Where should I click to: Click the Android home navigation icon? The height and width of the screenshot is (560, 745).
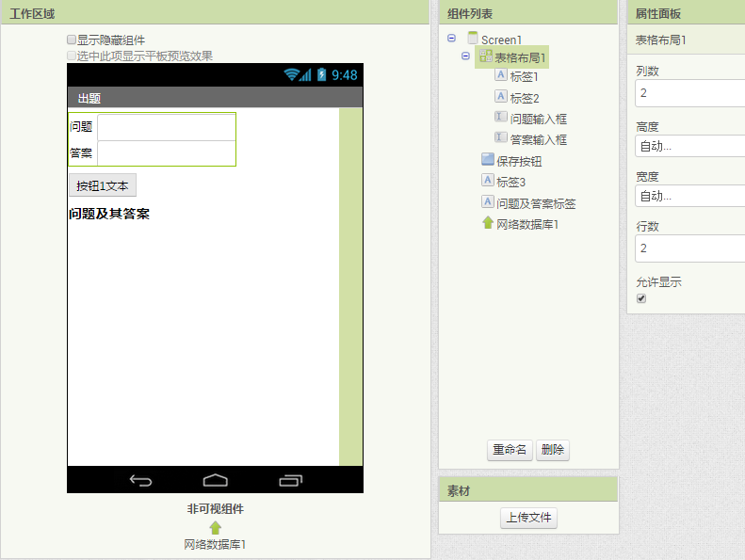click(x=215, y=480)
